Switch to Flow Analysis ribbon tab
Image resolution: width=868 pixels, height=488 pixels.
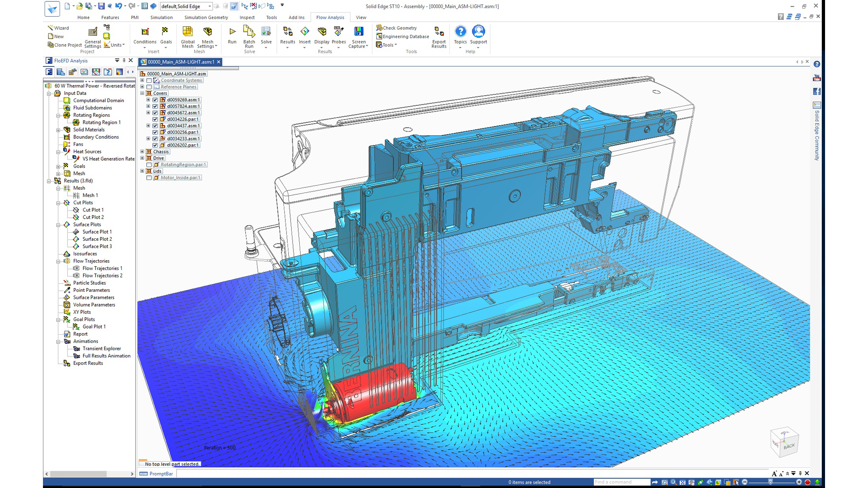point(330,17)
